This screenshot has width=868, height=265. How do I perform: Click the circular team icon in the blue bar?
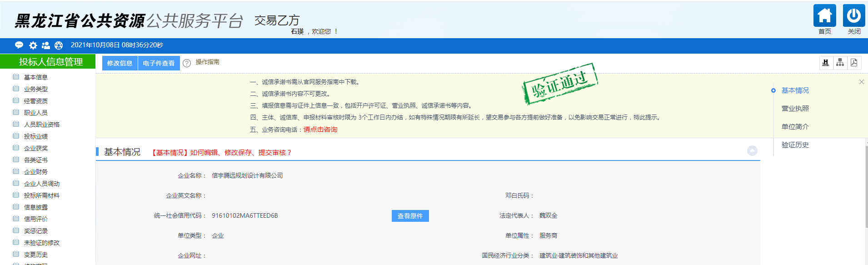pyautogui.click(x=59, y=45)
